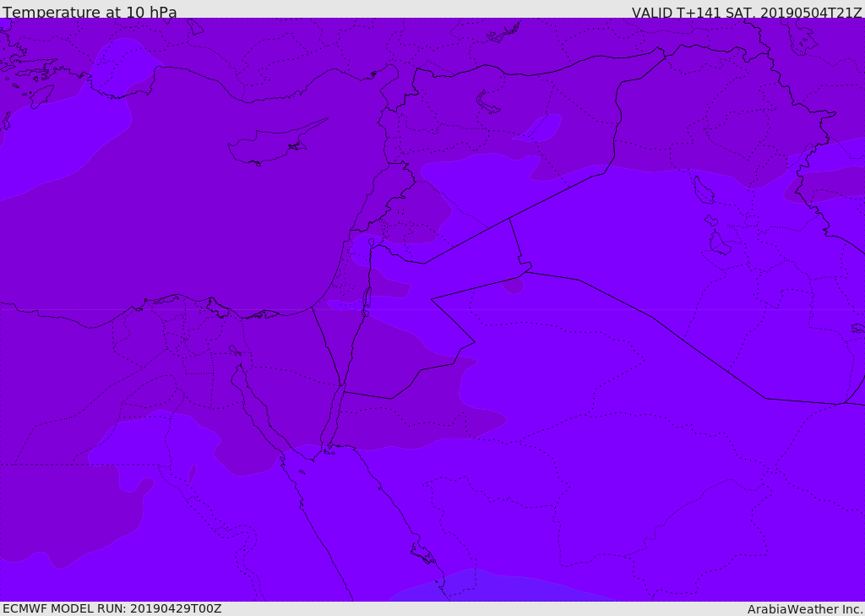Image resolution: width=865 pixels, height=616 pixels.
Task: Click the island of Rhodes
Action: 41,95
